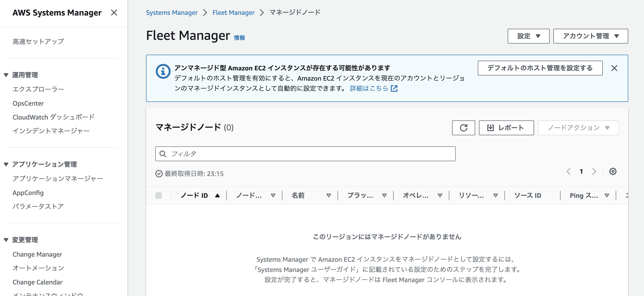サイドバーの OpsCenter を開く
Image resolution: width=644 pixels, height=296 pixels.
click(28, 103)
